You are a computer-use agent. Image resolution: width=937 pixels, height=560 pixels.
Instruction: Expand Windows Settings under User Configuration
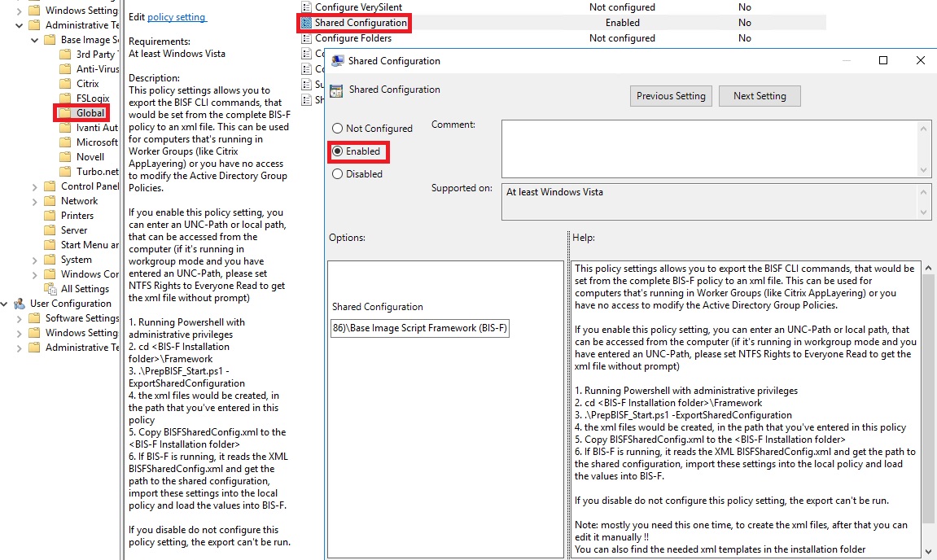point(19,333)
